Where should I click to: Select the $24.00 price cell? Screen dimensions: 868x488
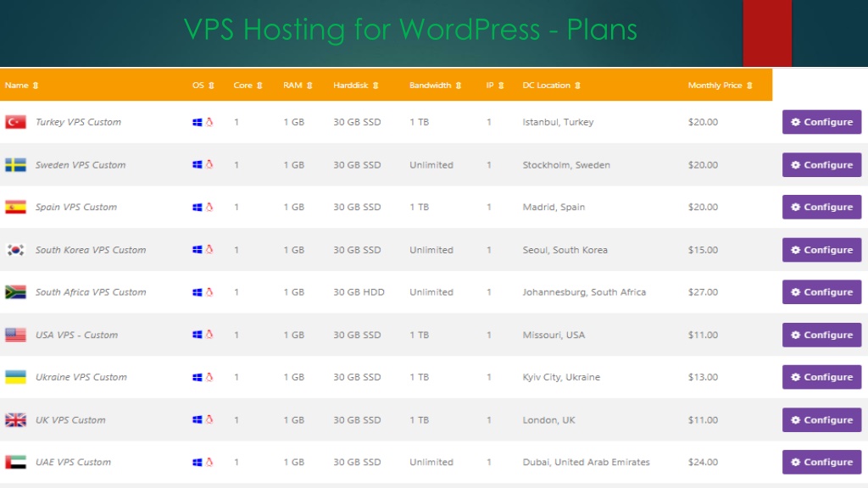click(x=703, y=462)
